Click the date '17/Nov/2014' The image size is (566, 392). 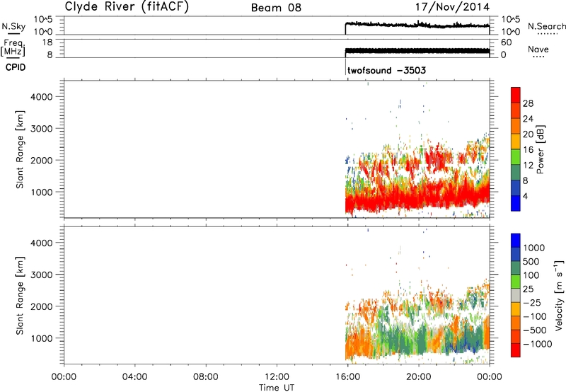(452, 7)
